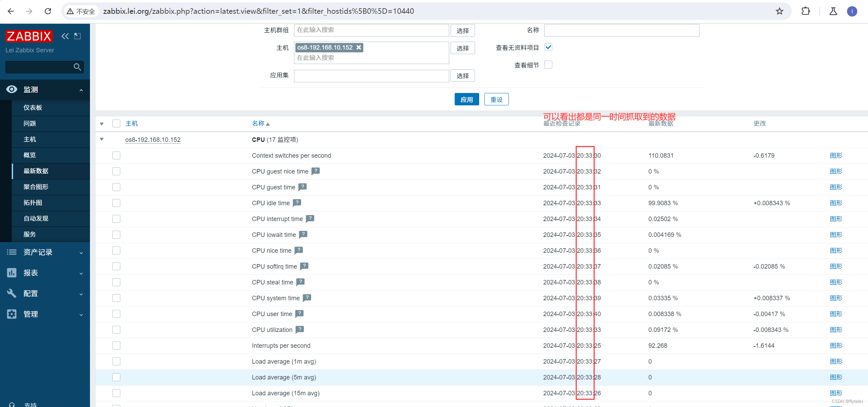Viewport: 868px width, 407px height.
Task: Expand the 配置 sidebar section
Action: click(45, 294)
